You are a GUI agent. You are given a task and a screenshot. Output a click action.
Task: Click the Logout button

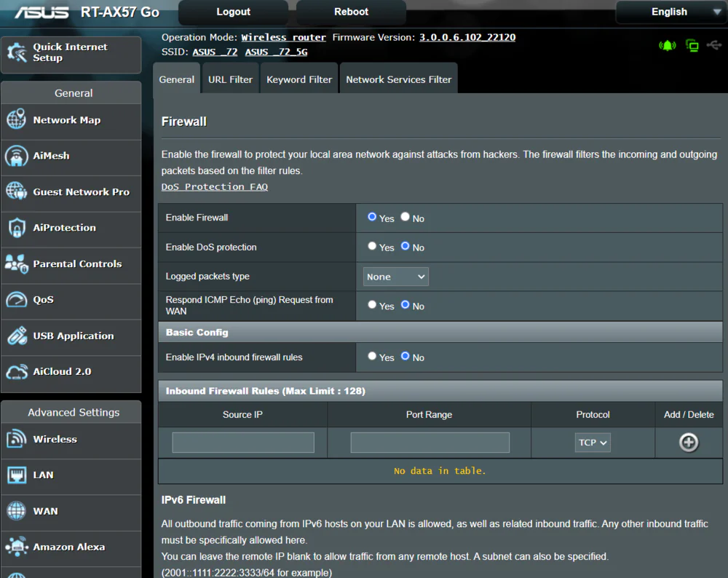point(233,12)
